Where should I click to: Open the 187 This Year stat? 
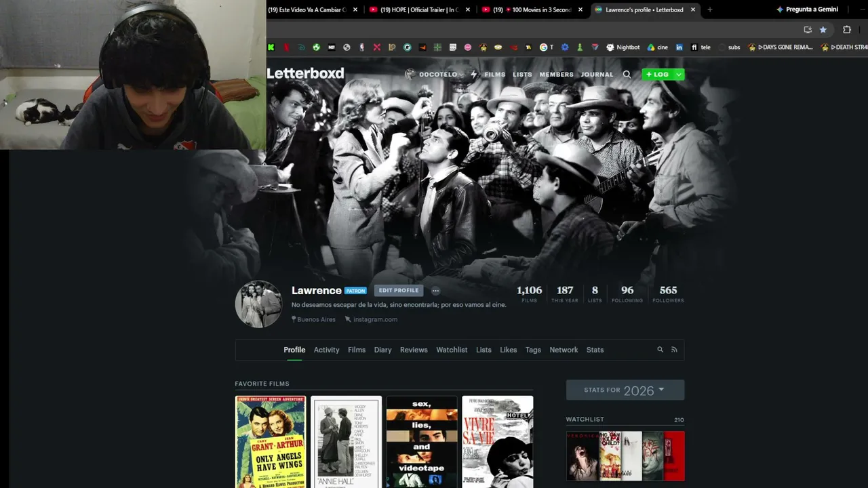point(565,294)
